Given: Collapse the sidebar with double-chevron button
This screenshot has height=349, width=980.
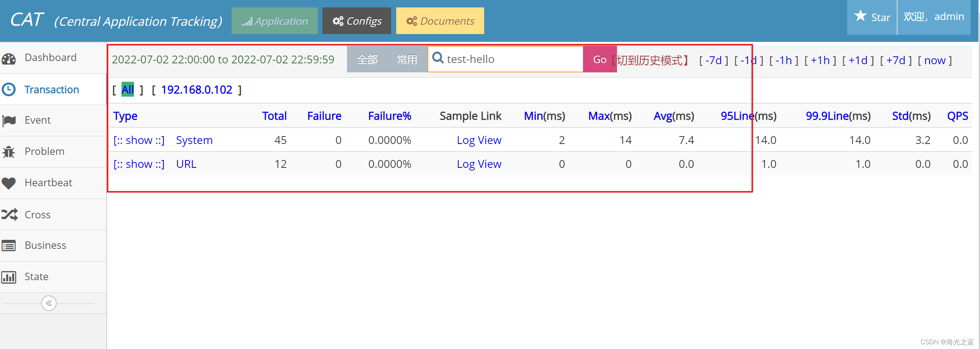Looking at the screenshot, I should point(49,303).
